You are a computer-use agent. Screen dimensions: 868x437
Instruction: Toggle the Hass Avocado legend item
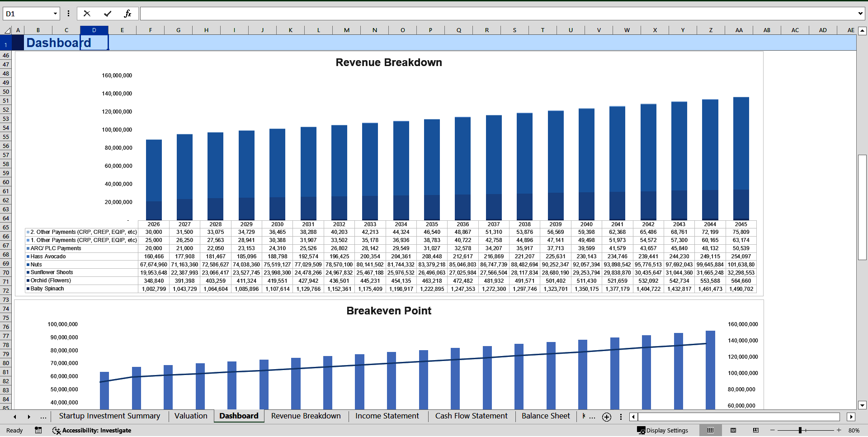(48, 256)
